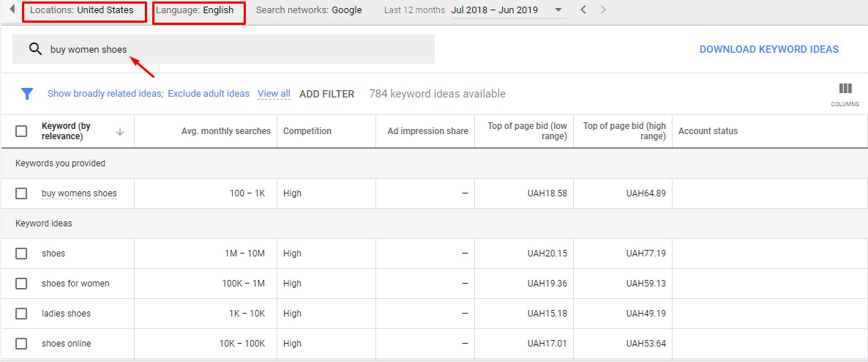
Task: Open the Jul 2018 – Jun 2019 date range selector
Action: (508, 10)
